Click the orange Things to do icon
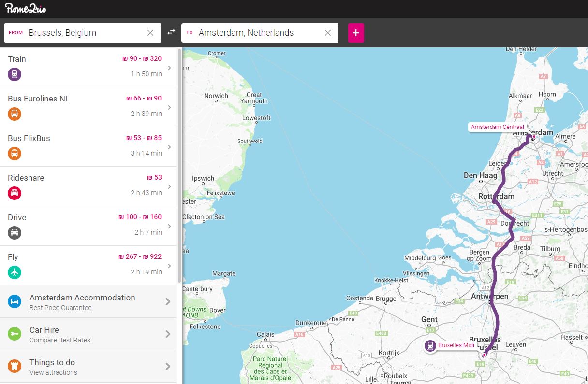 tap(15, 366)
